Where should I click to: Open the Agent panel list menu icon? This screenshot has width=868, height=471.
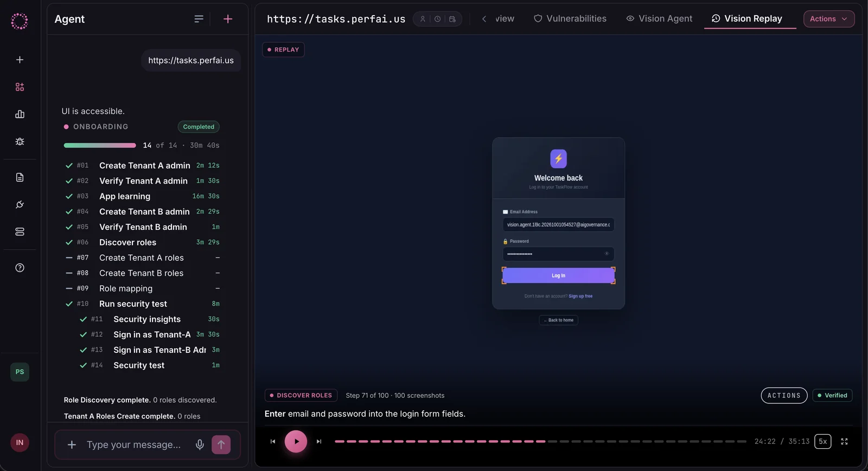pyautogui.click(x=199, y=19)
